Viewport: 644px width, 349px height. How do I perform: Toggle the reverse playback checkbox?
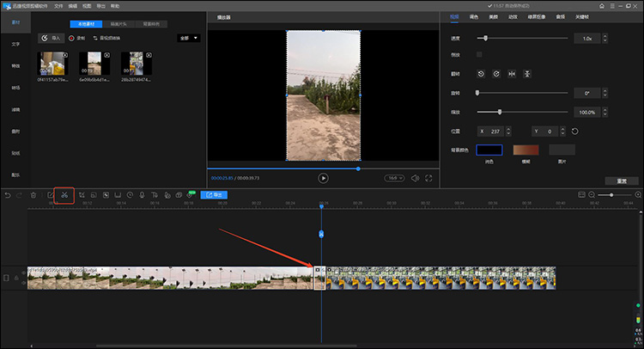coord(479,54)
